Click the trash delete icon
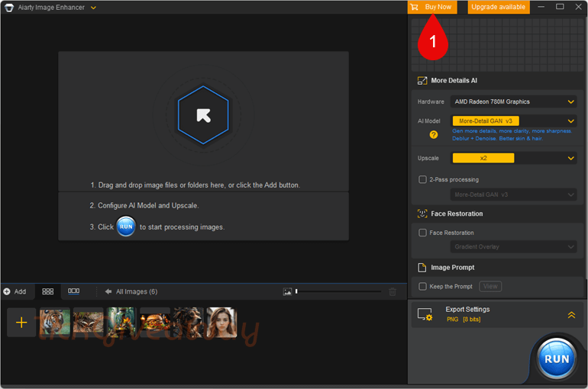 click(x=393, y=291)
